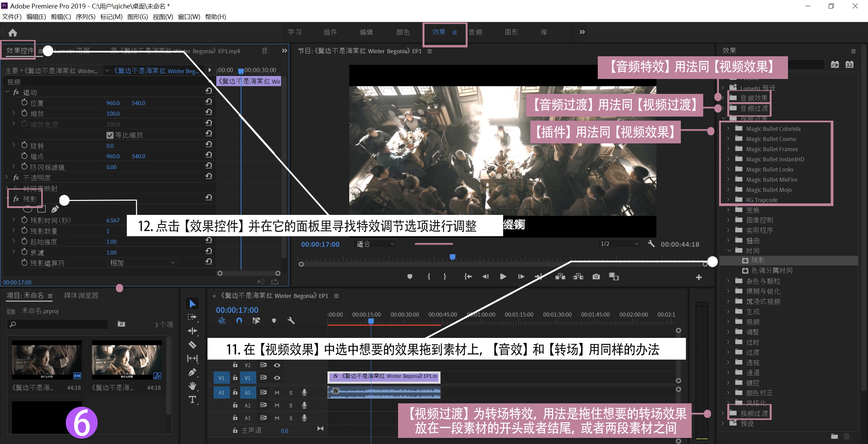Switch to the 颜色 workspace tab
This screenshot has width=868, height=444.
point(403,32)
